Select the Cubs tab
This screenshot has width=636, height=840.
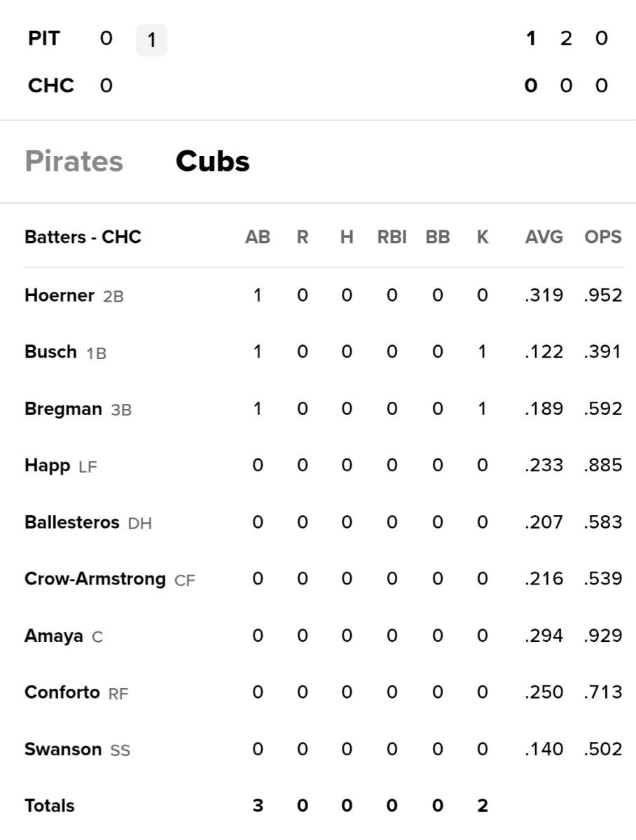pos(212,162)
